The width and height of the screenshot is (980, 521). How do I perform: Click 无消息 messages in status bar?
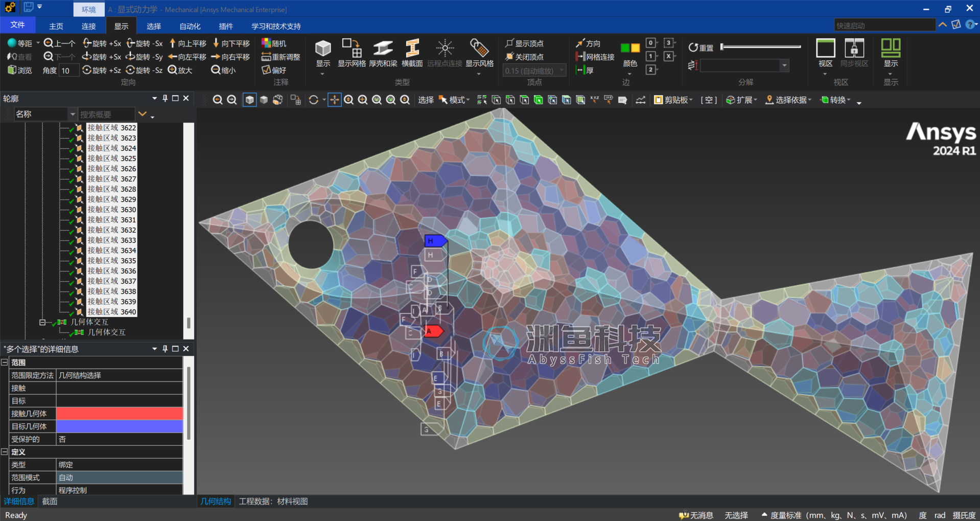[x=696, y=515]
